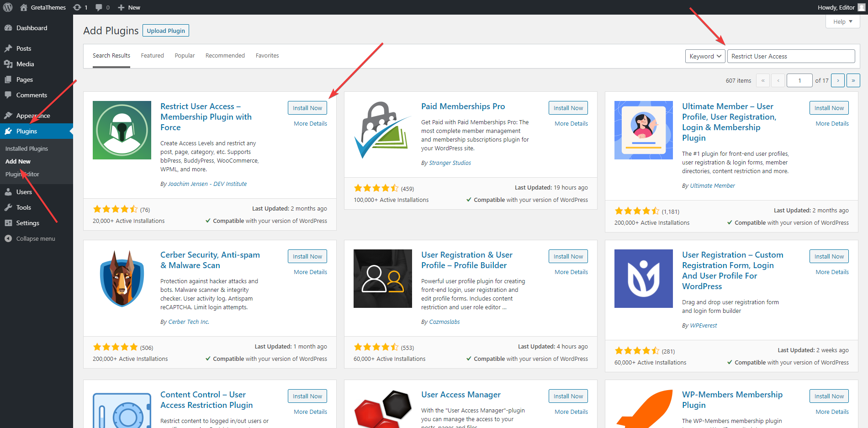This screenshot has height=428, width=868.
Task: Open the User Access Manager title link
Action: (460, 395)
